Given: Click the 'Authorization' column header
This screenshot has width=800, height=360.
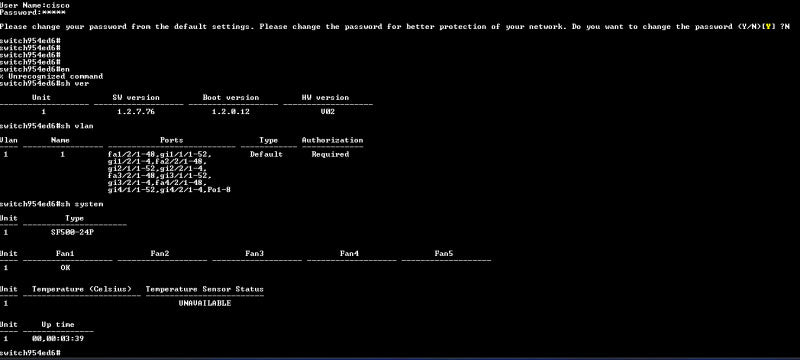Looking at the screenshot, I should pyautogui.click(x=333, y=140).
